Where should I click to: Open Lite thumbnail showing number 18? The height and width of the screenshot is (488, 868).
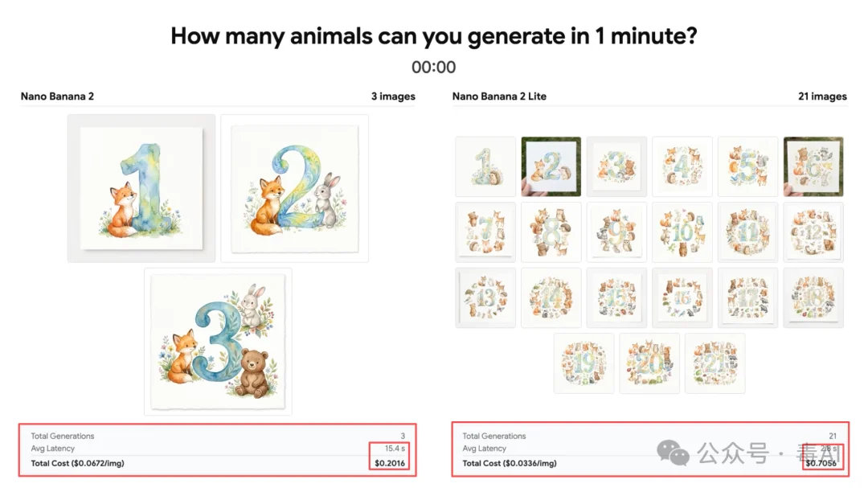(x=813, y=298)
